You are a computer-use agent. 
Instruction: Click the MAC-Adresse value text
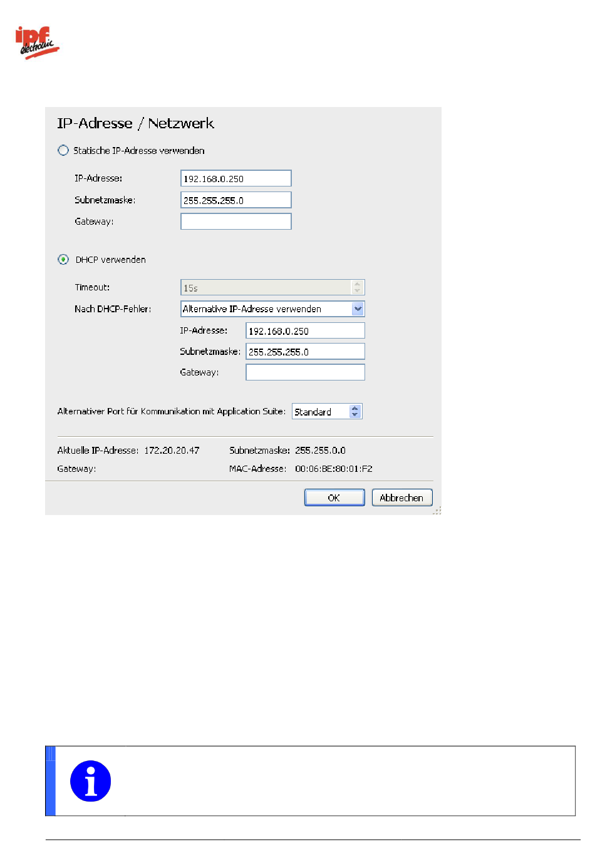[333, 469]
